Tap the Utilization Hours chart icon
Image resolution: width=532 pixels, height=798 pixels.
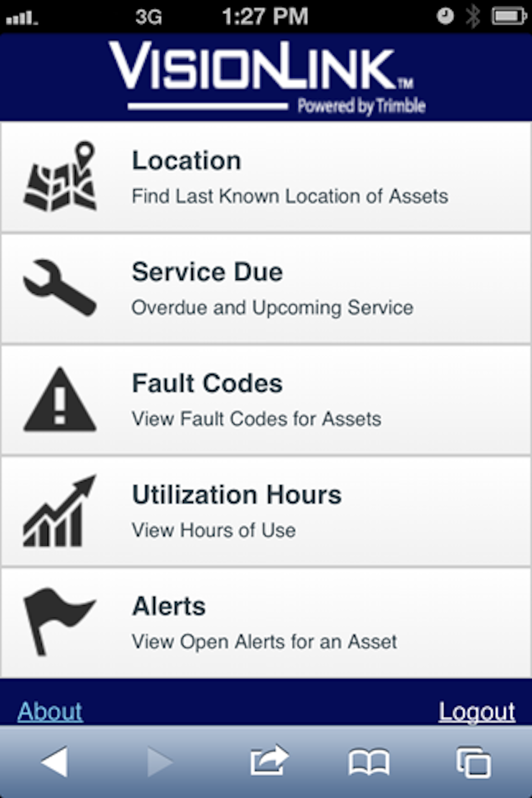60,511
